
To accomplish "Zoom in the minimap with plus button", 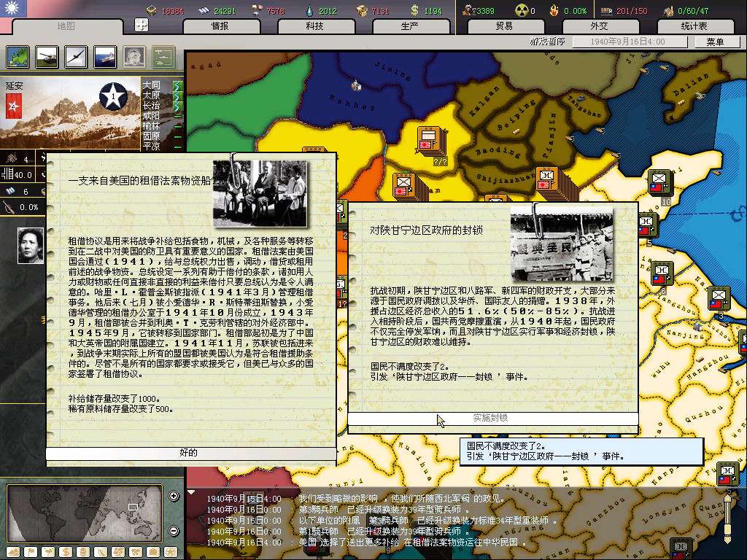I will 174,496.
